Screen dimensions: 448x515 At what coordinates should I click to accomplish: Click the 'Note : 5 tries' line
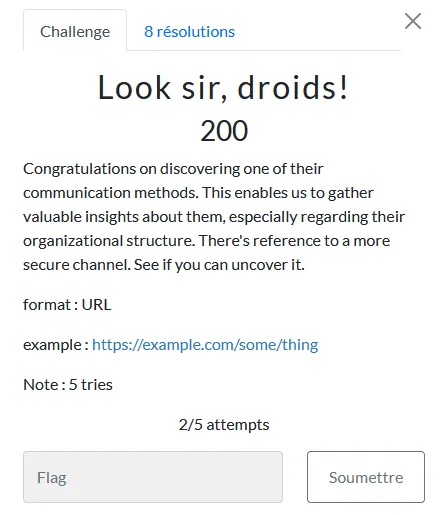(x=68, y=385)
